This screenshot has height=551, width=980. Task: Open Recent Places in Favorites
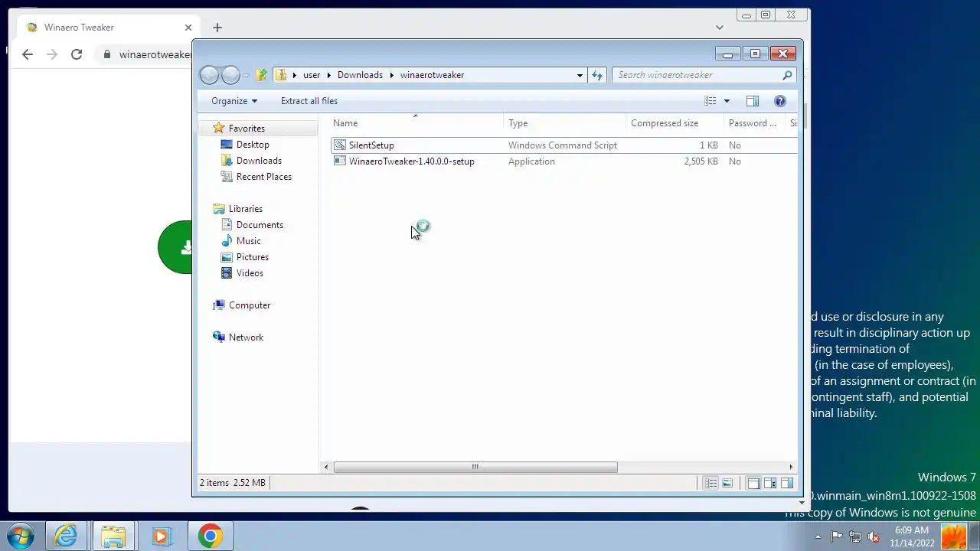[264, 177]
